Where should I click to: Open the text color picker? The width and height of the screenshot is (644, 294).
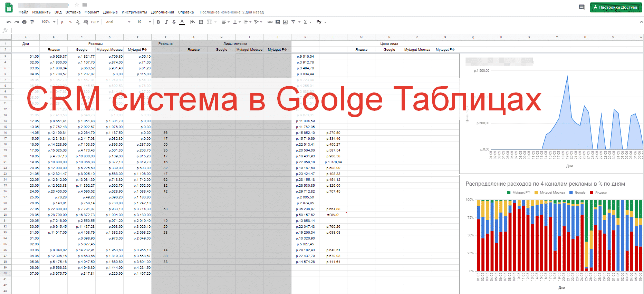[x=182, y=22]
